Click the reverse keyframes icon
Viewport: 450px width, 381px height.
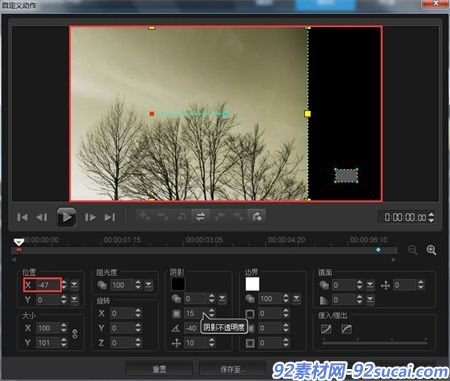pos(200,217)
